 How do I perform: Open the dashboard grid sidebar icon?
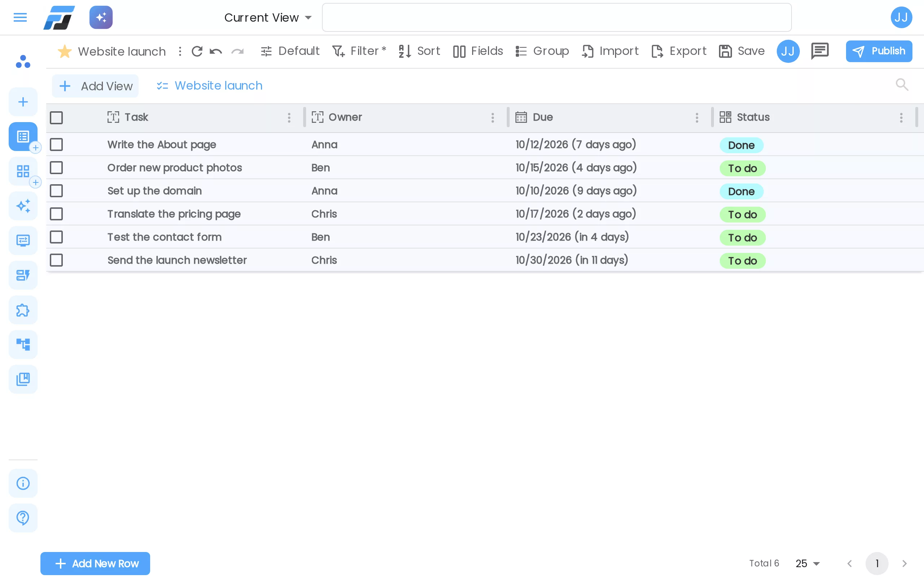(x=23, y=171)
